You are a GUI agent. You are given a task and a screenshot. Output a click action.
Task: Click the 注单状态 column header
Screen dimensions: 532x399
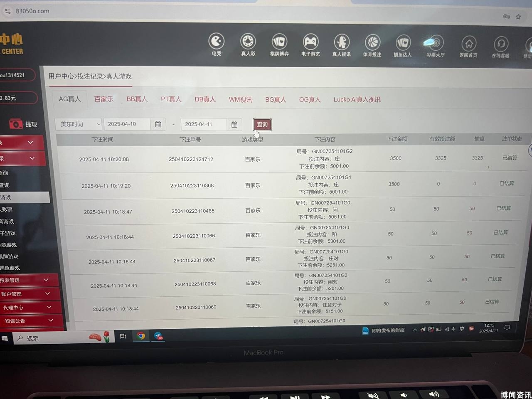coord(512,138)
